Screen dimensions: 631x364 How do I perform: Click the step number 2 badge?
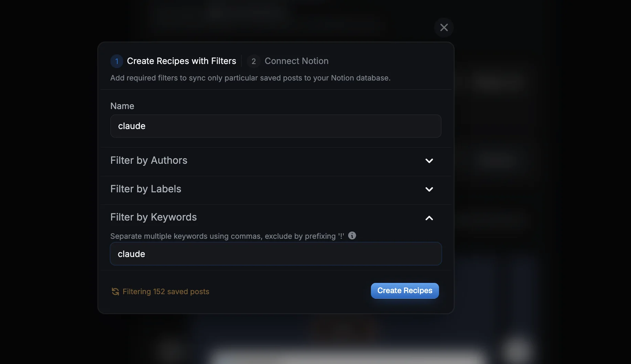click(254, 61)
